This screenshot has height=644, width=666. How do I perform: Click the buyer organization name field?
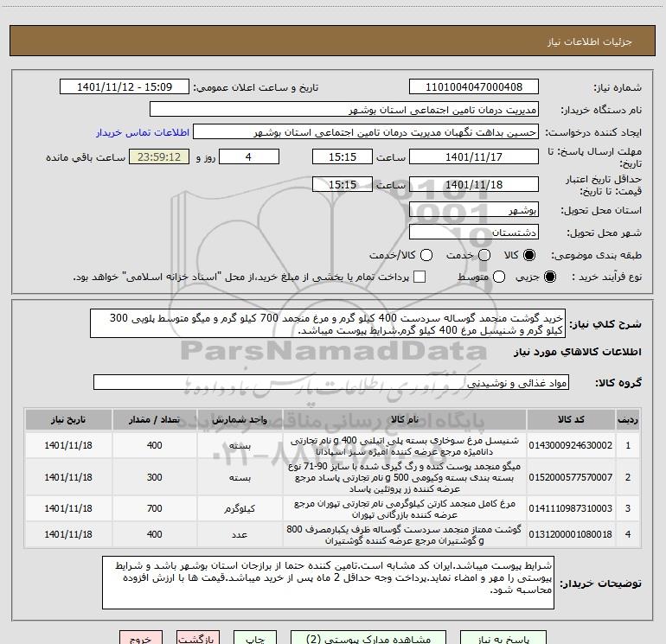[344, 110]
